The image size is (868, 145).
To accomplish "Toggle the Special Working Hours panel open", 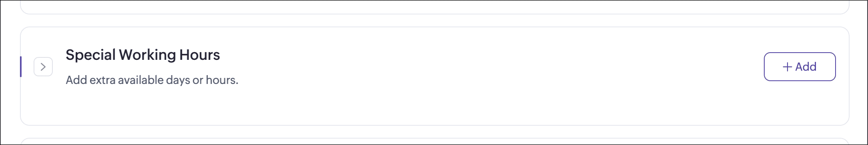I will coord(43,67).
